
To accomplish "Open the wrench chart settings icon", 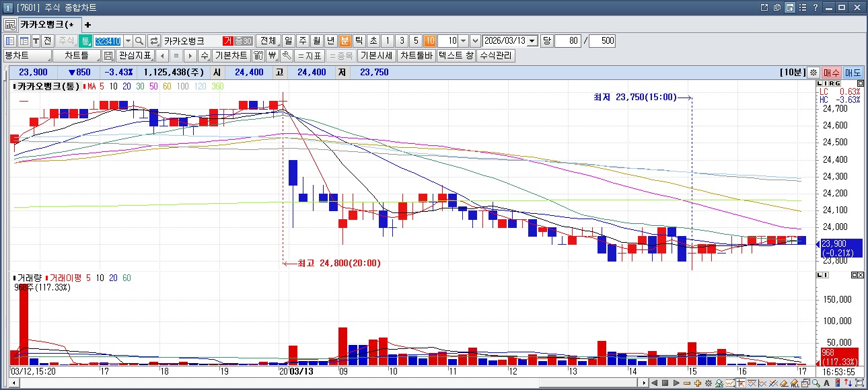I will pos(287,56).
